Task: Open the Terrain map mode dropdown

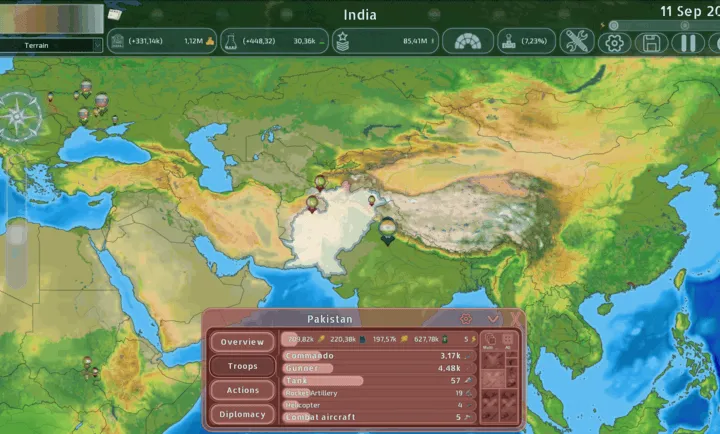Action: tap(51, 45)
